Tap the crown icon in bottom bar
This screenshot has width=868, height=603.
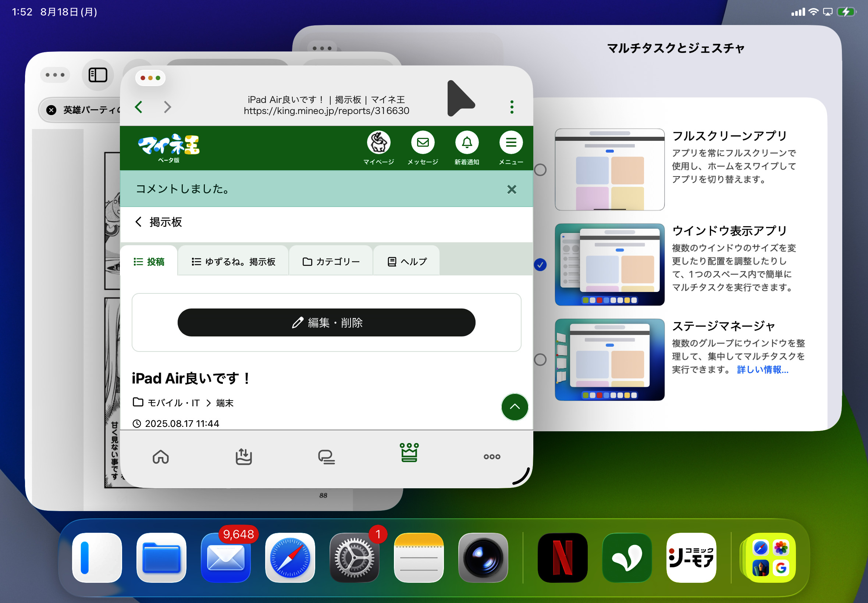409,453
